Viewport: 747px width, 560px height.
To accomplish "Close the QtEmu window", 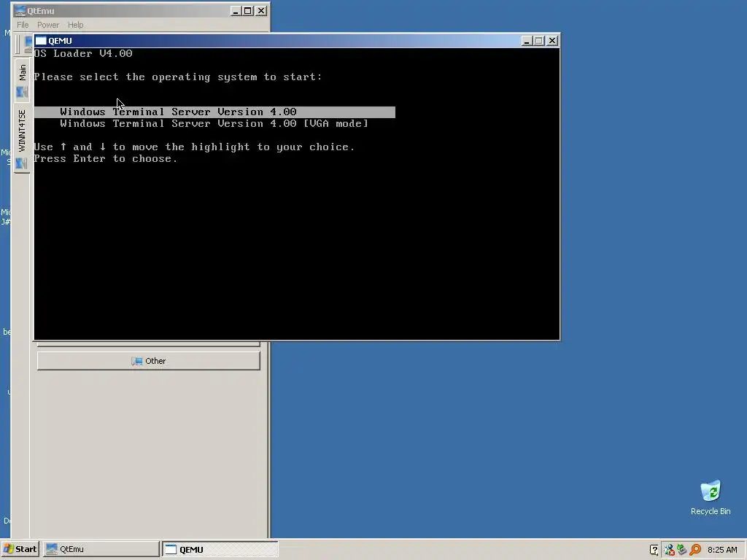I will click(261, 10).
